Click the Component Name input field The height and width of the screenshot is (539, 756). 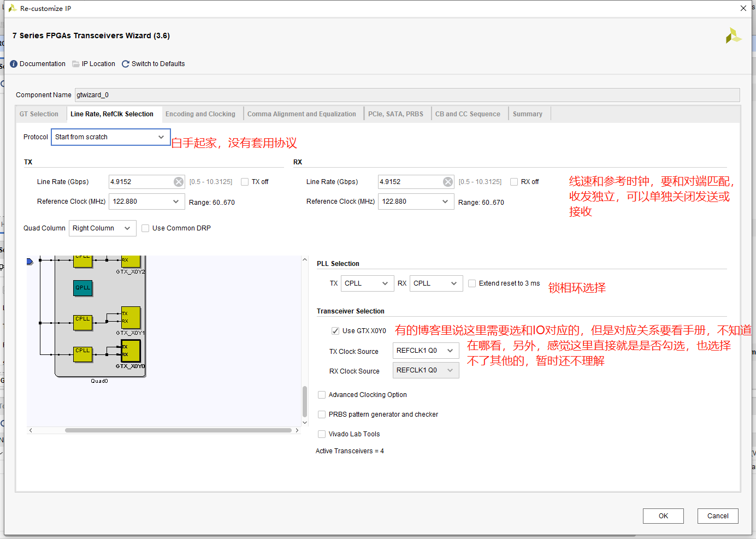point(407,95)
